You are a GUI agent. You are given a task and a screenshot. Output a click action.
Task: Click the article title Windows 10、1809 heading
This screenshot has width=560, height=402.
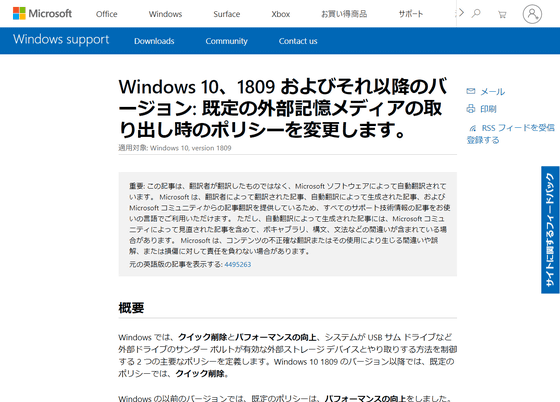(x=282, y=108)
